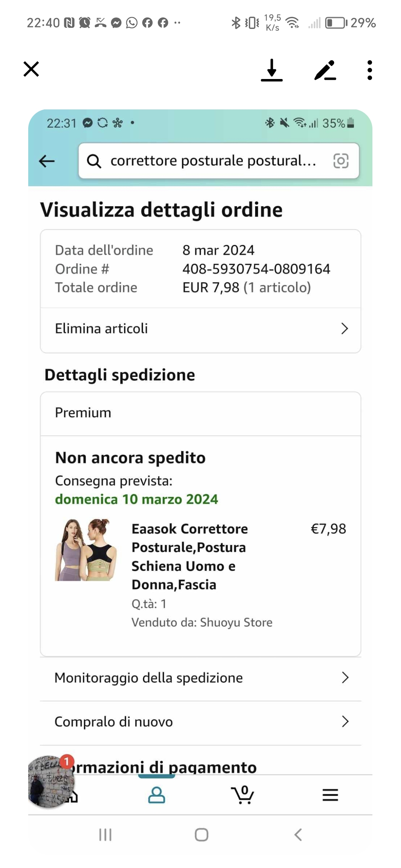Image resolution: width=401 pixels, height=868 pixels.
Task: Switch to the account profile tab
Action: coord(157,795)
